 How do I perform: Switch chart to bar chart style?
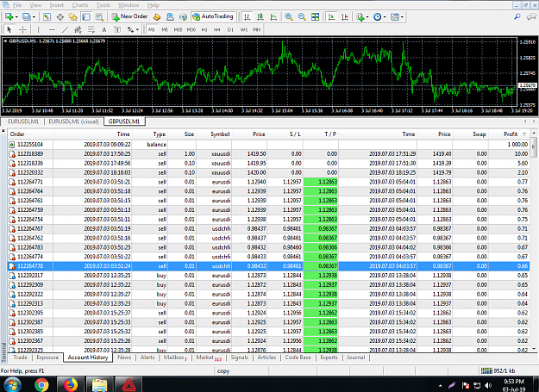click(248, 17)
